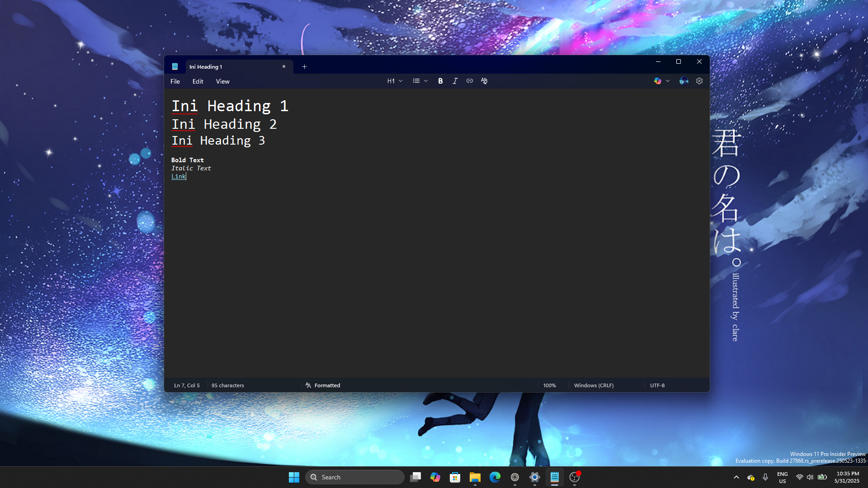The width and height of the screenshot is (868, 488).
Task: Click the UTF-8 encoding indicator
Action: (x=657, y=385)
